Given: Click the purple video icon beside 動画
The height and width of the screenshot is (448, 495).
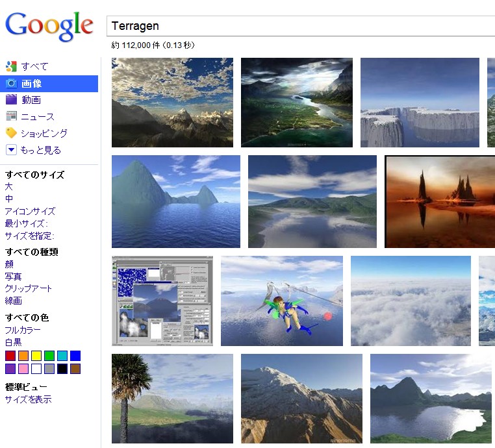Looking at the screenshot, I should click(x=11, y=100).
